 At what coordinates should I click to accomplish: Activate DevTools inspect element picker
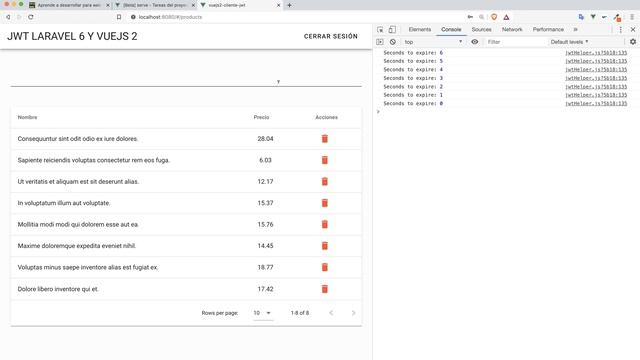(380, 30)
